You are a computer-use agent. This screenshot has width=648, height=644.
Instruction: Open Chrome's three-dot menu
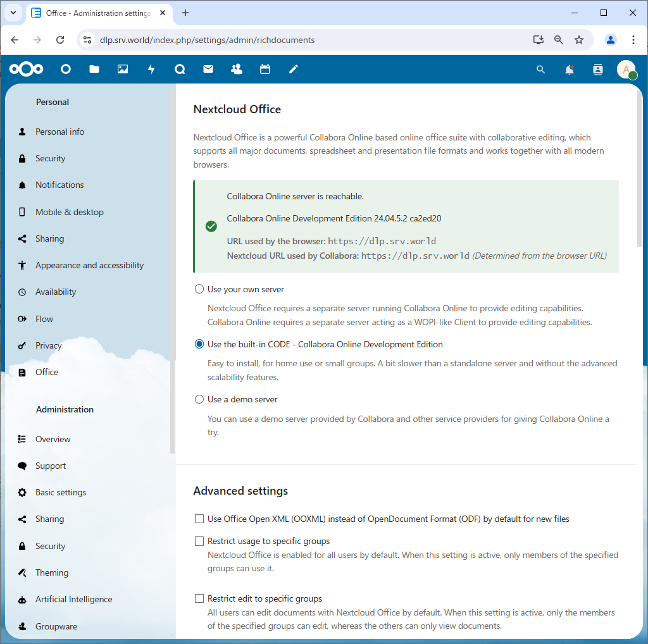633,40
